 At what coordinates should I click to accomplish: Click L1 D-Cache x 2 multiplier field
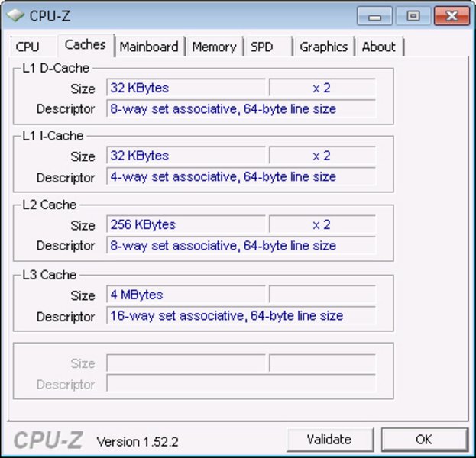click(x=322, y=88)
